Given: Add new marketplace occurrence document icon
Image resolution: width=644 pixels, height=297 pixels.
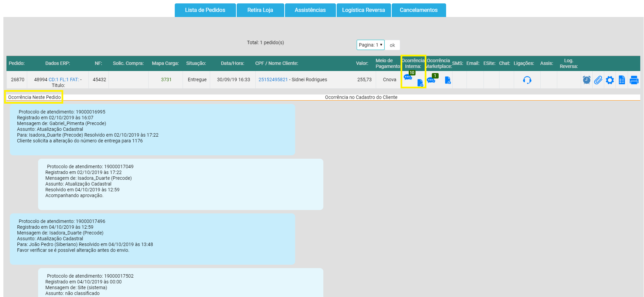Looking at the screenshot, I should click(x=447, y=80).
